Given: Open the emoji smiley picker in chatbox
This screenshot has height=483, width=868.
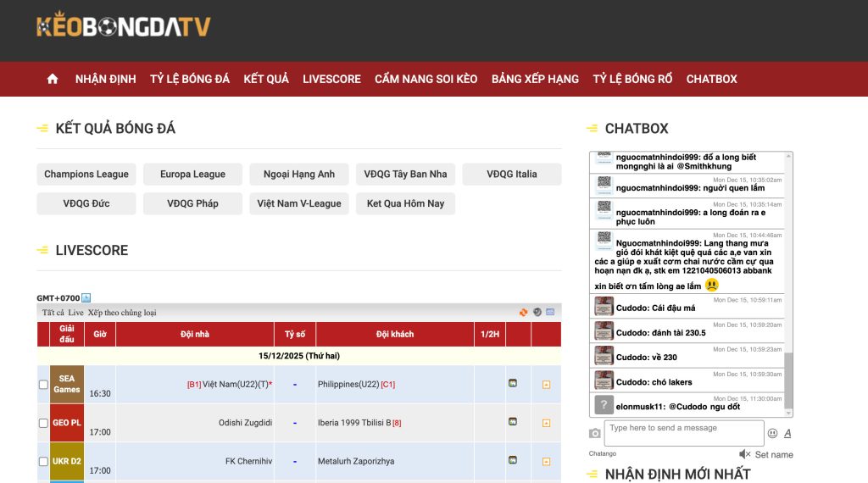Looking at the screenshot, I should tap(772, 433).
